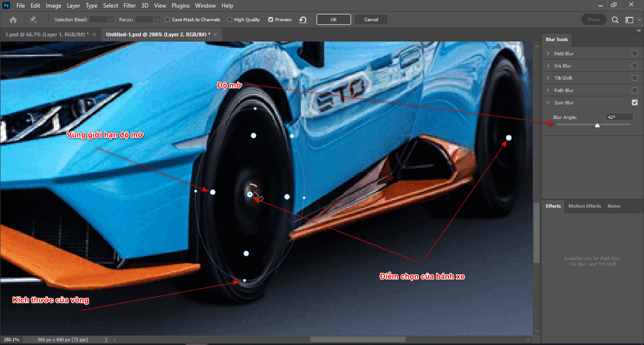Click the tool preset picker icon
644x345 pixels.
tap(33, 19)
